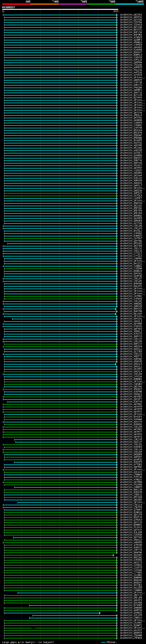Click the 303 query end position marker
The height and width of the screenshot is (644, 146).
click(115, 11)
